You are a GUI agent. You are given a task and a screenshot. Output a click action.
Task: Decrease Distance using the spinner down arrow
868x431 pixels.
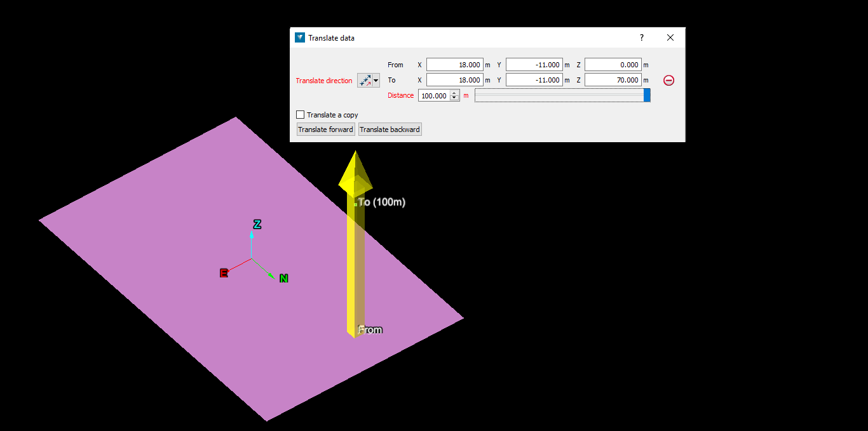[455, 98]
